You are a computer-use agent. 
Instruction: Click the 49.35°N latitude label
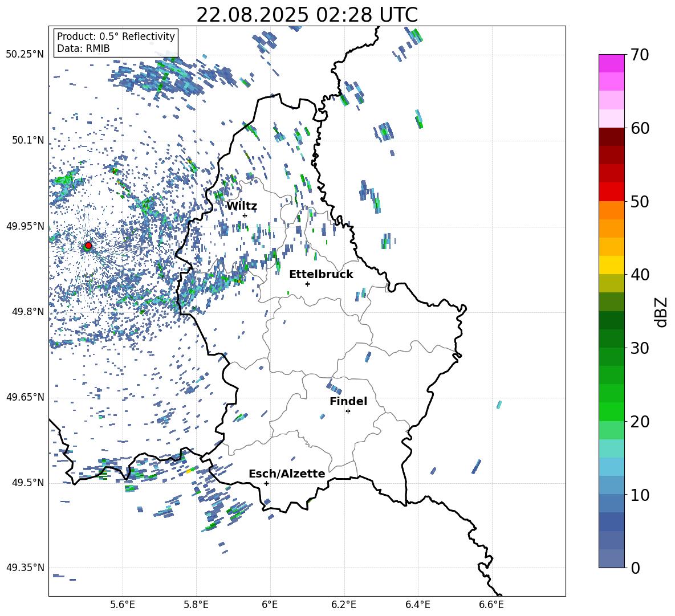25,568
